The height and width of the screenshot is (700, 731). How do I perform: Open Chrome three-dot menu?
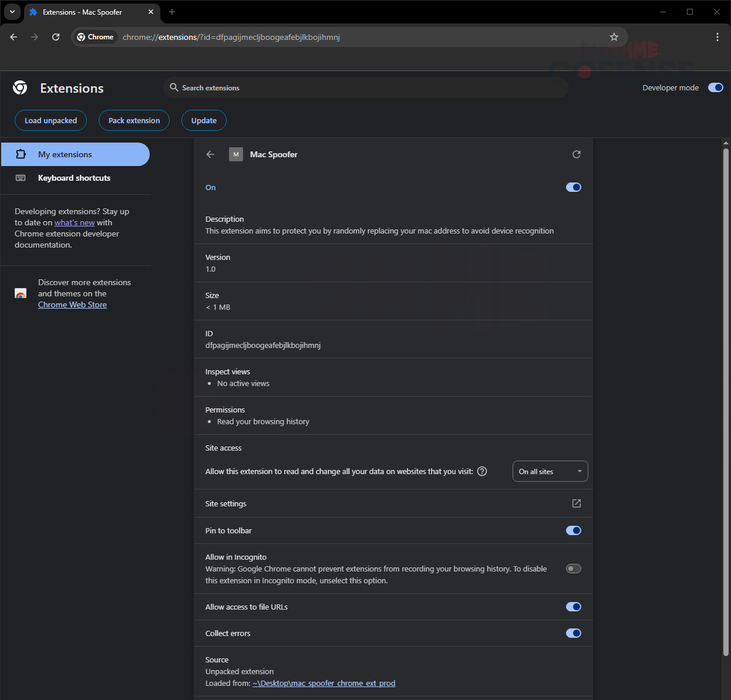pos(717,37)
